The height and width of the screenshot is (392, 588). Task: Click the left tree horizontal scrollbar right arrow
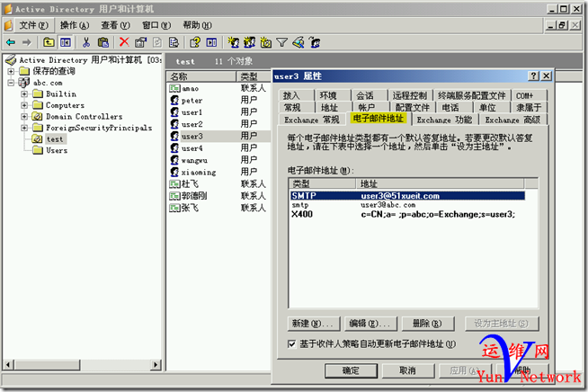coord(156,365)
